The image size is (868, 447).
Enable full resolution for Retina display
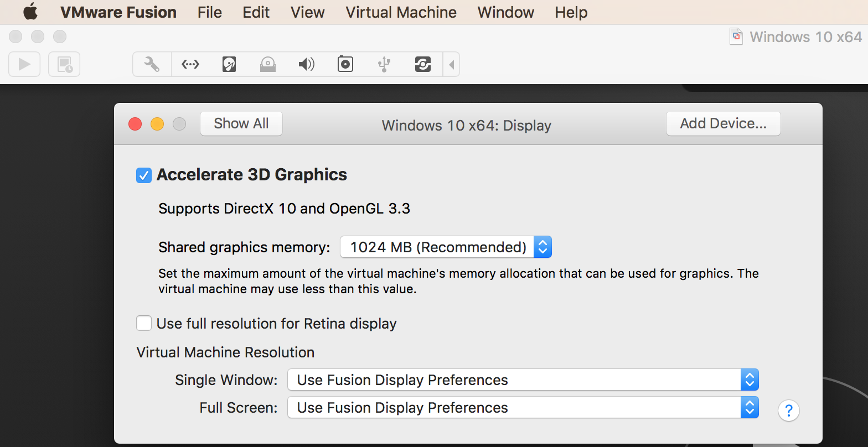tap(144, 323)
